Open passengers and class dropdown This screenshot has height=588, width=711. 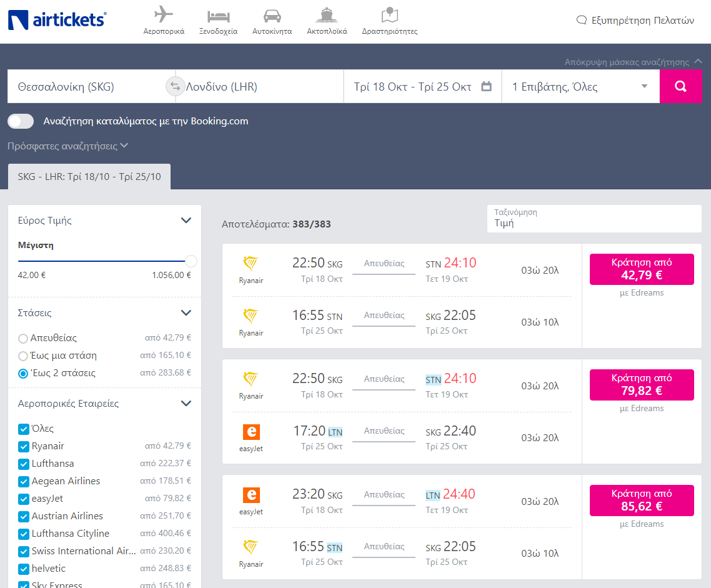(580, 86)
